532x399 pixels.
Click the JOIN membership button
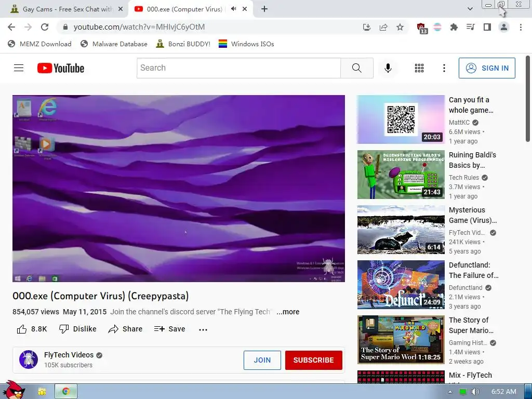tap(262, 360)
